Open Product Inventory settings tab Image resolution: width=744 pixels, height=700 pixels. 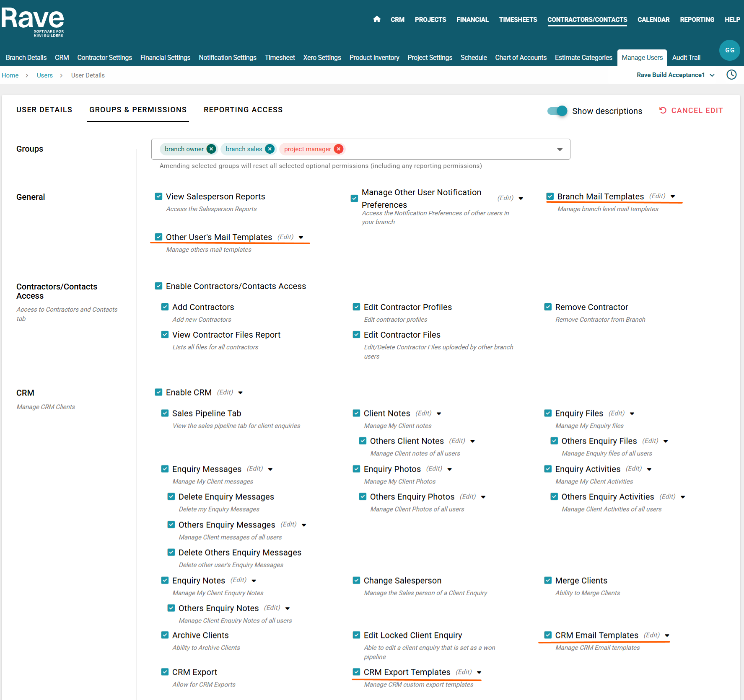[x=374, y=58]
